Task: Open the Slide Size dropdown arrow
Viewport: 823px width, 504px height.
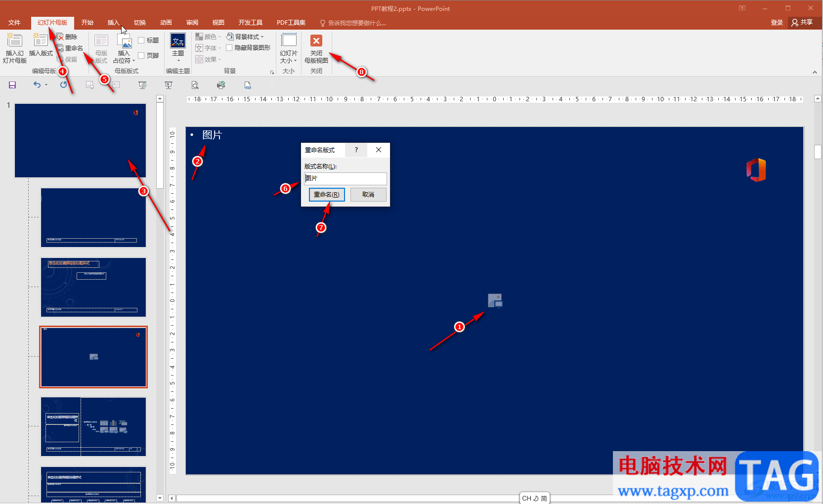Action: pyautogui.click(x=296, y=61)
